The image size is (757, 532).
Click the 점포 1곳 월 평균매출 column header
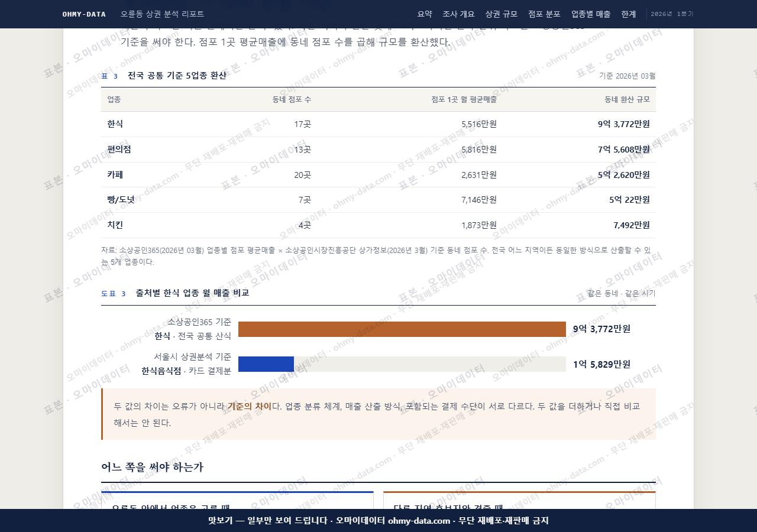pos(464,99)
